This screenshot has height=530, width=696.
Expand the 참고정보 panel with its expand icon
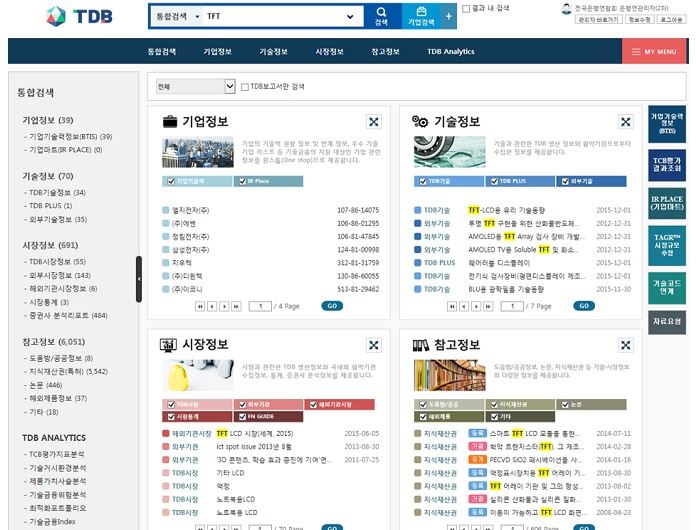pos(624,346)
